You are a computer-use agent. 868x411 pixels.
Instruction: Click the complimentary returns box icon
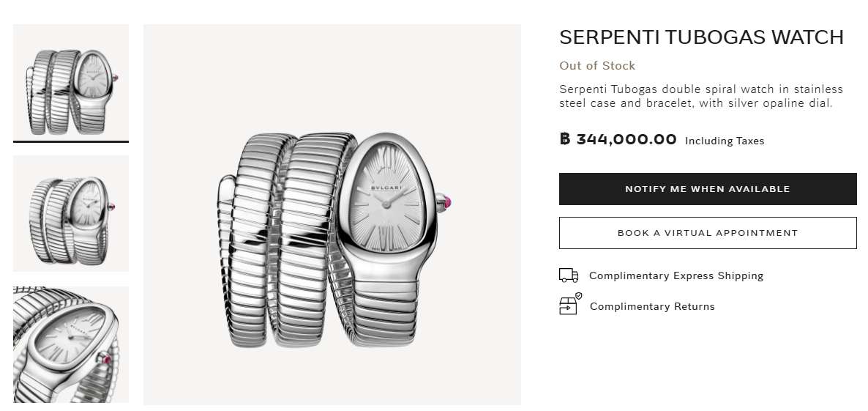tap(569, 305)
